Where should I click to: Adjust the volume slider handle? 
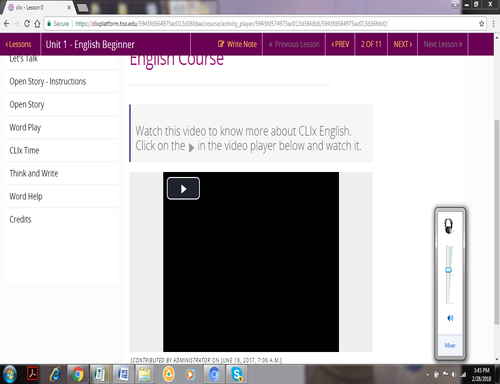(449, 270)
